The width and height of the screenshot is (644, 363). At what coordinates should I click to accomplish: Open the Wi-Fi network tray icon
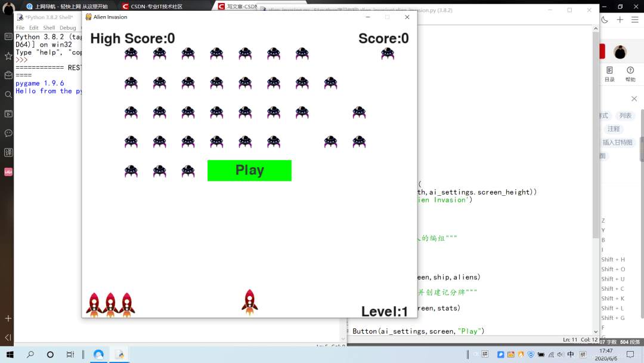pos(551,355)
